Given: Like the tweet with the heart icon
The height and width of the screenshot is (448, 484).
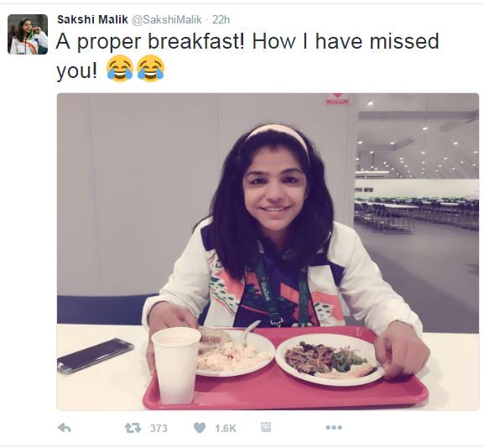Looking at the screenshot, I should (x=200, y=428).
